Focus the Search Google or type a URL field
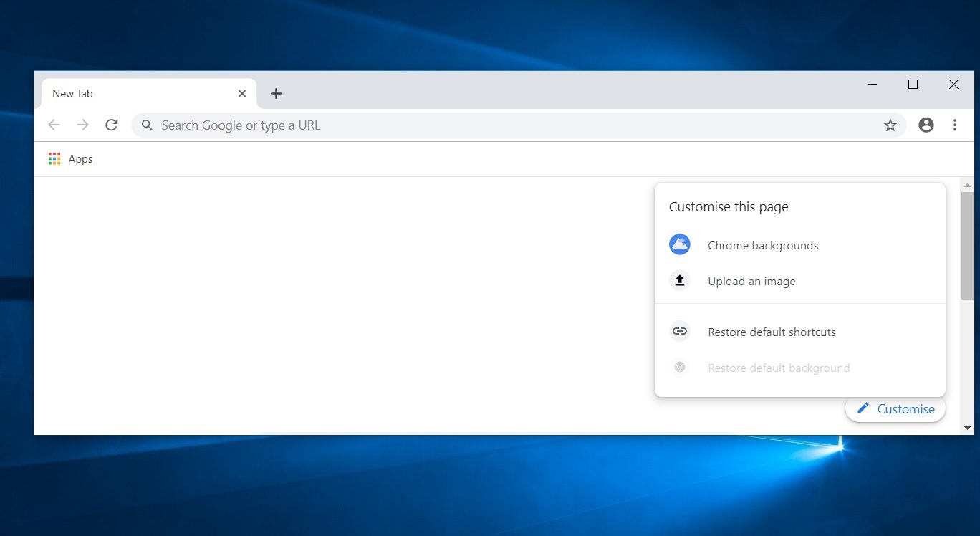980x536 pixels. click(x=519, y=125)
